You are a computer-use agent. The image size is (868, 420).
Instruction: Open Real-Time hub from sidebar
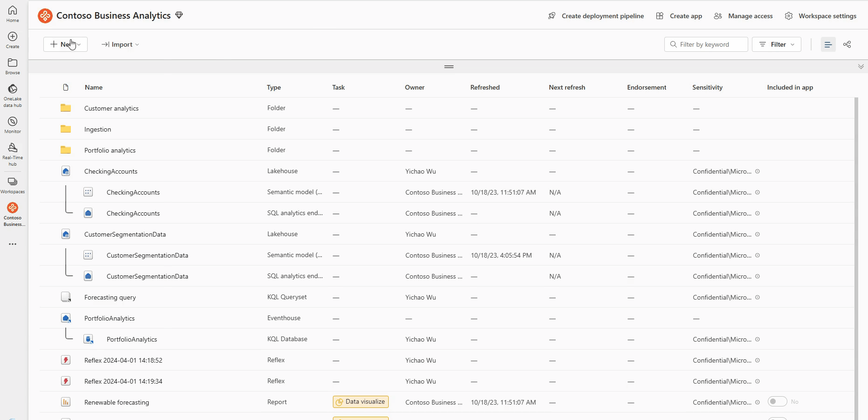[x=13, y=148]
